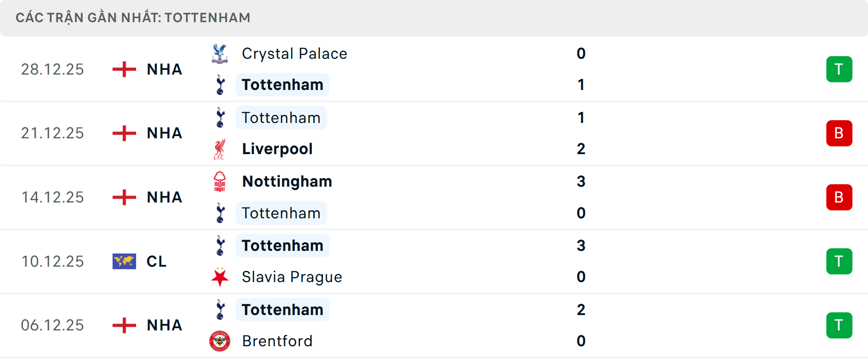Viewport: 868px width, 358px height.
Task: Open the CÁC TRẬN GẦN NHẤT: TOTTENHAM header
Action: coord(133,18)
